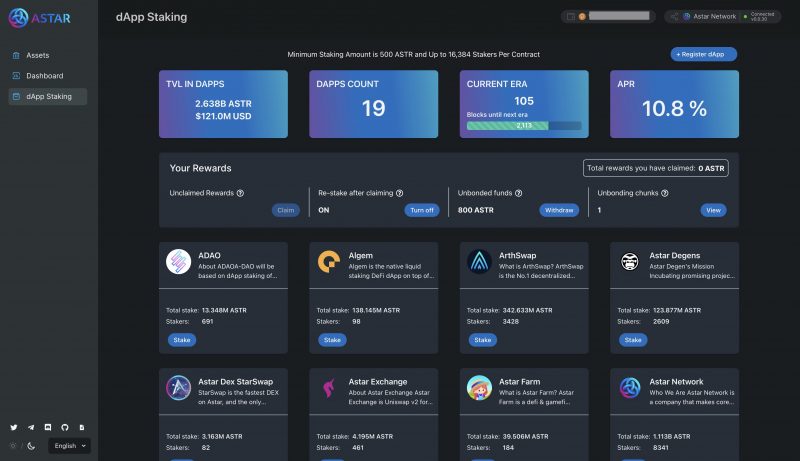Viewport: 800px width, 461px height.
Task: Click the ADAO logo
Action: (x=179, y=262)
